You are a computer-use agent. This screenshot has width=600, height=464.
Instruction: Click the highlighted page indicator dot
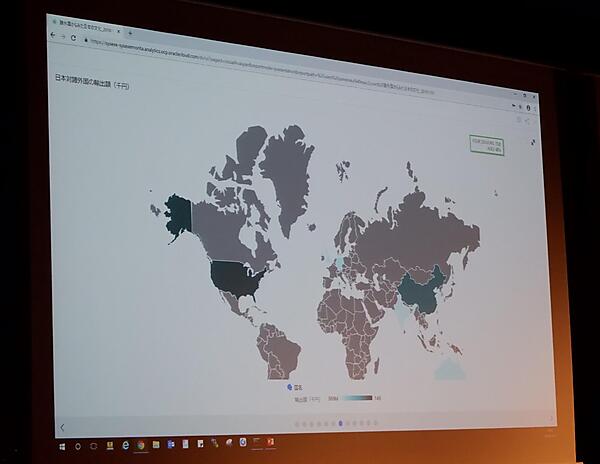tap(340, 423)
